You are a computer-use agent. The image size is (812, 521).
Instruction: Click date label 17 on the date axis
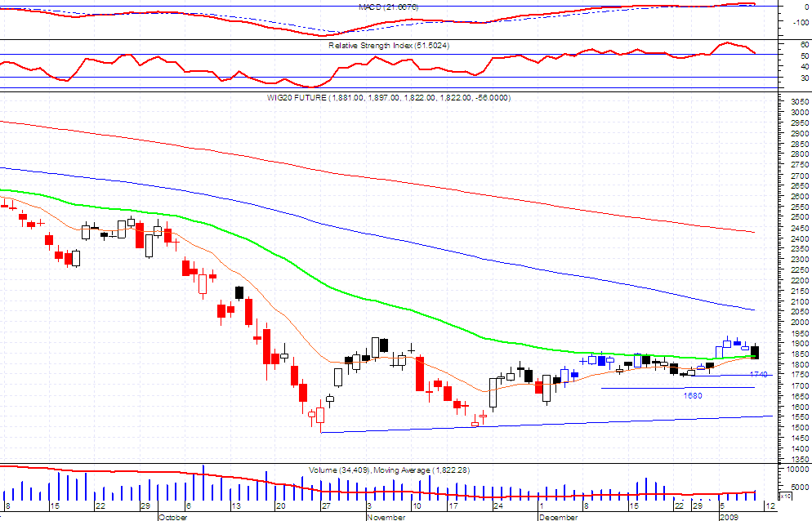(453, 506)
